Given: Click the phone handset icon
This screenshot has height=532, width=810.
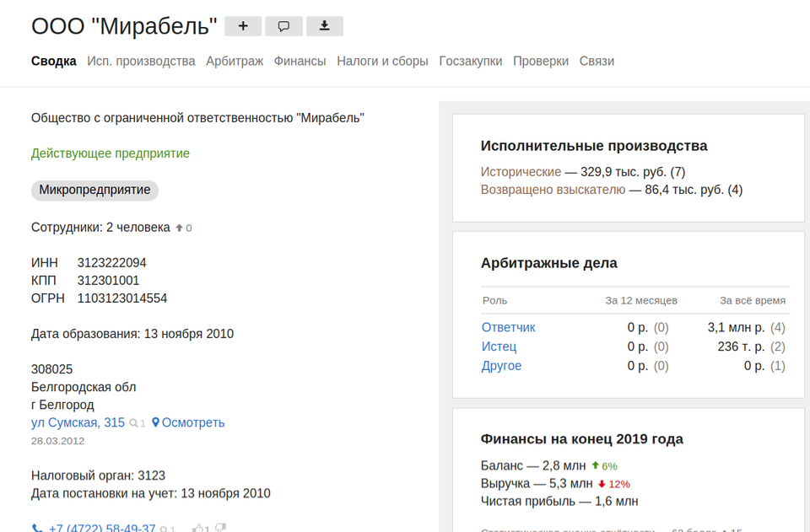Looking at the screenshot, I should click(37, 529).
